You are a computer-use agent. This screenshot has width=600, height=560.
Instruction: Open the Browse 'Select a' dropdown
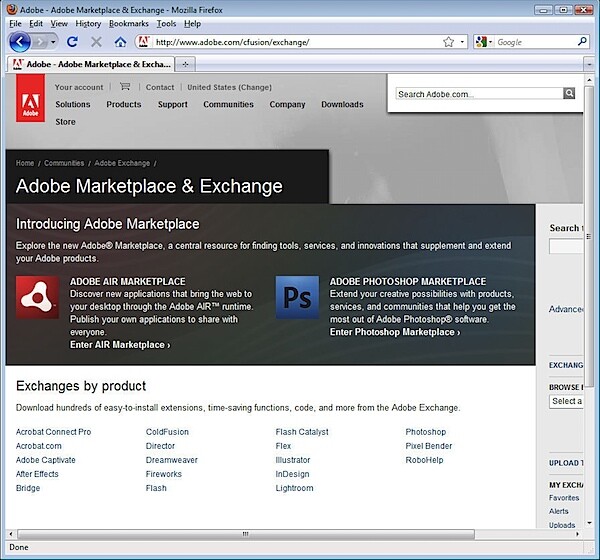[566, 401]
